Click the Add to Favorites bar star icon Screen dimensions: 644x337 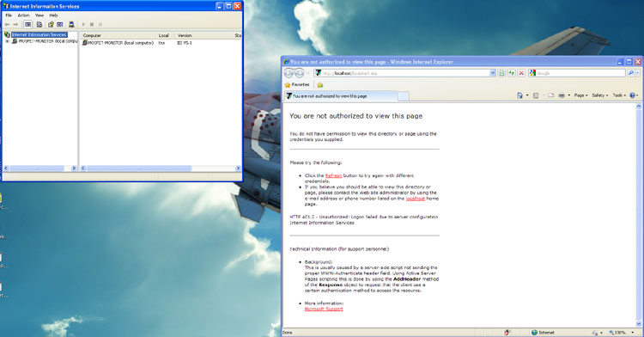point(320,85)
